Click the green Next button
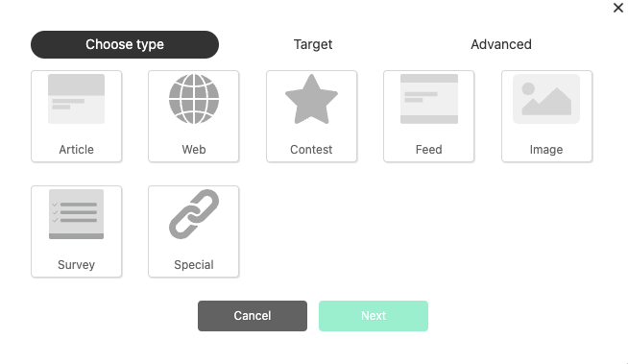 coord(374,316)
